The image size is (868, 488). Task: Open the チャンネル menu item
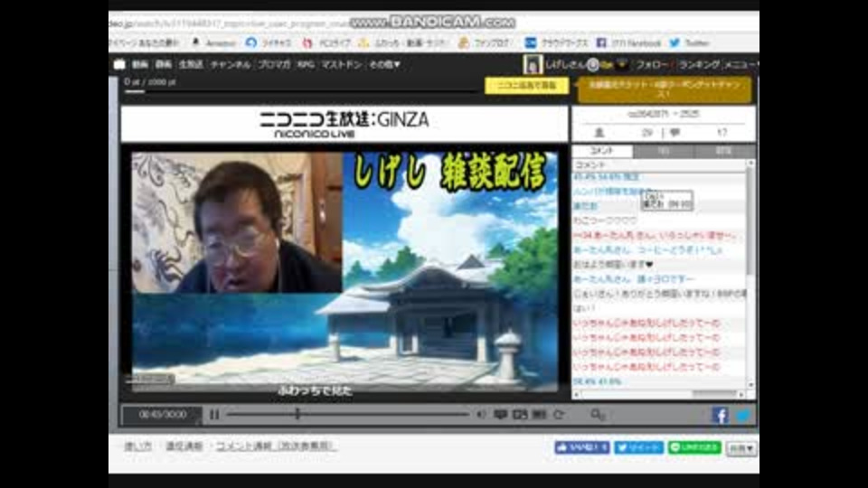tap(231, 64)
